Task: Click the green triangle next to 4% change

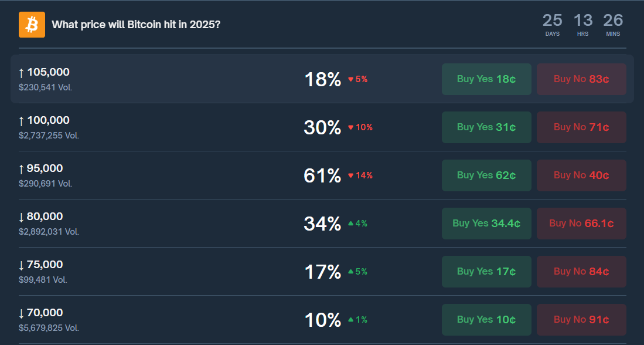Action: 352,224
